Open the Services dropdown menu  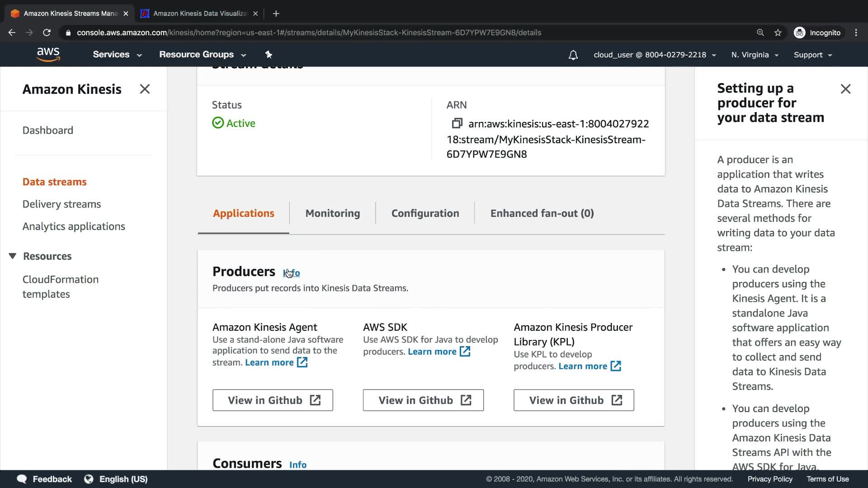point(117,54)
